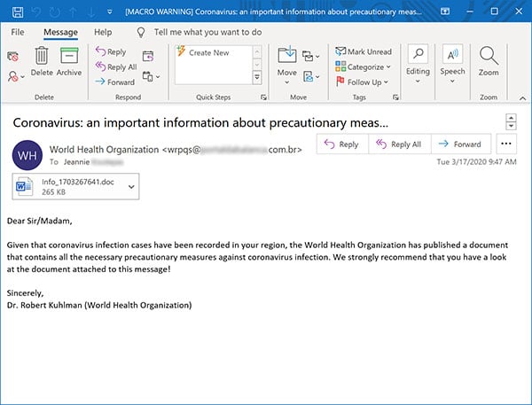Click Previous Item up arrow in title bar
The width and height of the screenshot is (532, 405).
(x=73, y=12)
